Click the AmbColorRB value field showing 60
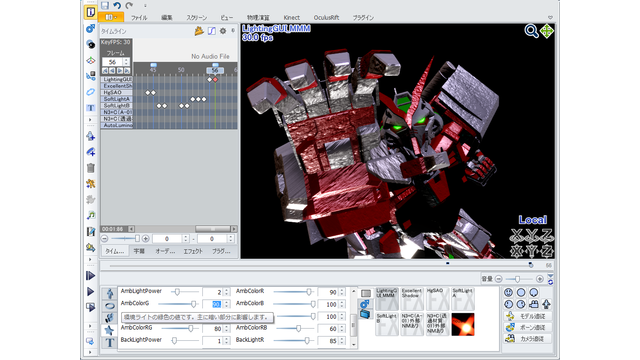The width and height of the screenshot is (640, 360). [328, 329]
